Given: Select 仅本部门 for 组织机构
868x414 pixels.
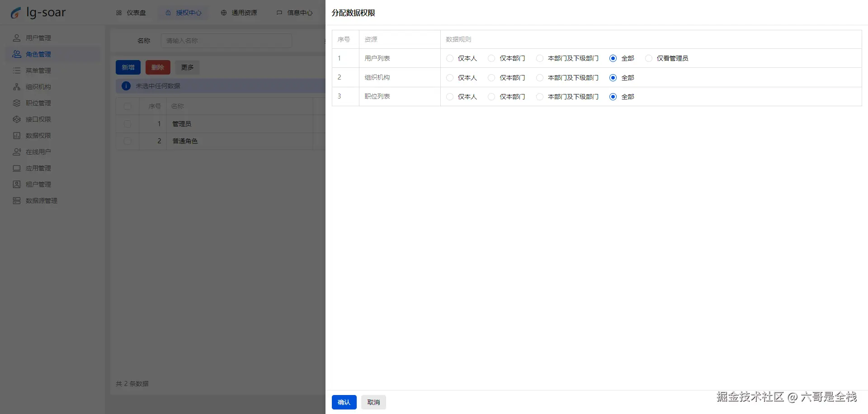Looking at the screenshot, I should click(491, 78).
